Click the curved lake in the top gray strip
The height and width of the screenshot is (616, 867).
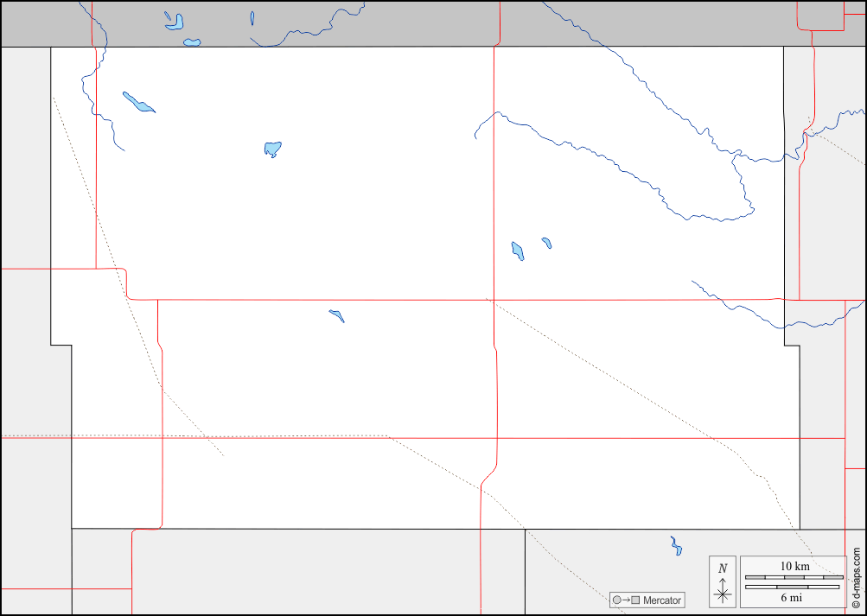click(x=174, y=21)
